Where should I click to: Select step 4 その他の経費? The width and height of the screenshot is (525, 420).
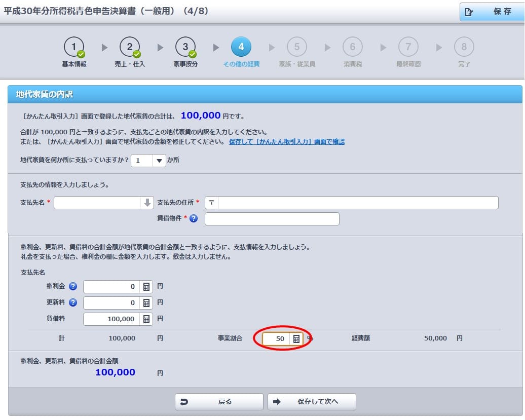(x=241, y=52)
